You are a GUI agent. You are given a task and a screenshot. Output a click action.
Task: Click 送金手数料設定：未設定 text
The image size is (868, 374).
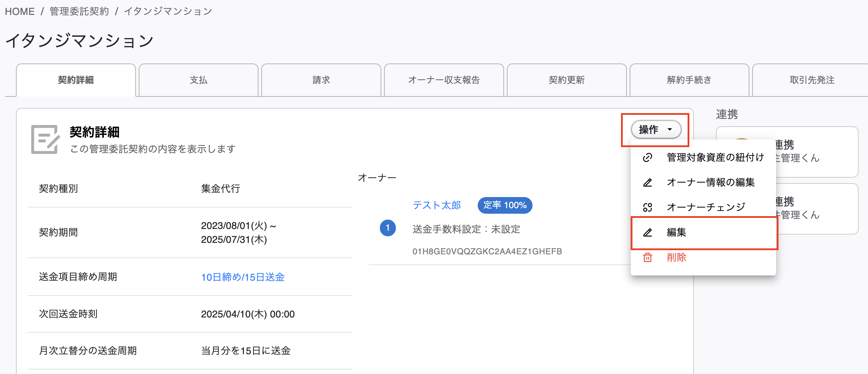pyautogui.click(x=466, y=229)
